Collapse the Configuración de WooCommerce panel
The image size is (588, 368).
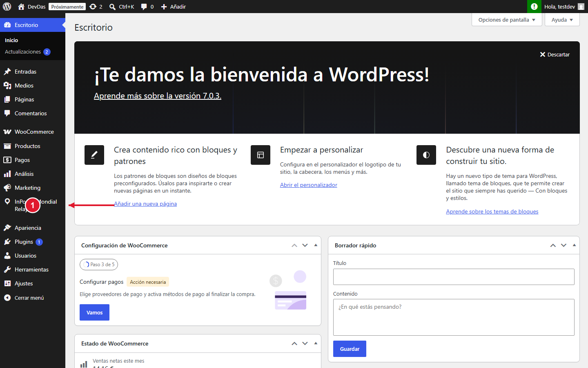coord(316,245)
